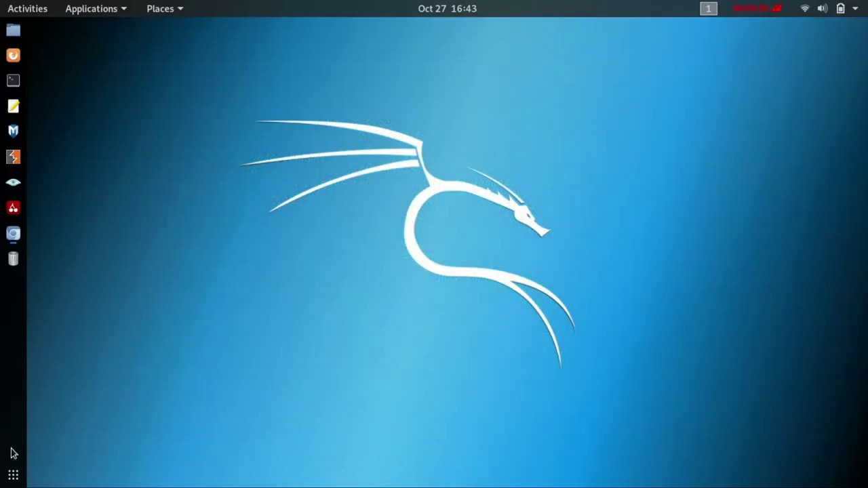868x488 pixels.
Task: Open the Trash can in dock
Action: [13, 259]
